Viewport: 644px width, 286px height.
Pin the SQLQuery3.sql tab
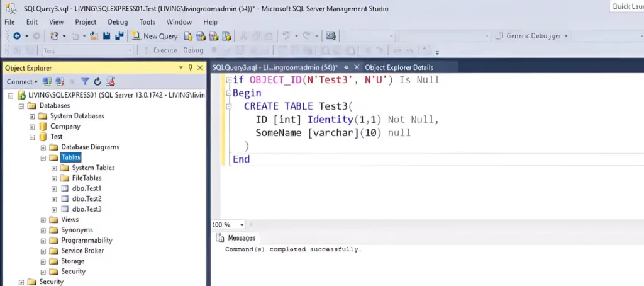tap(347, 67)
